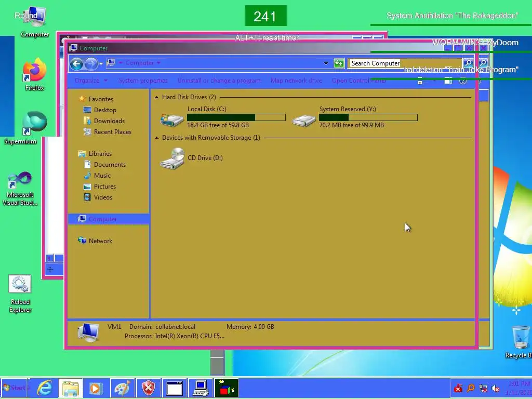Click Local Disk (C:) usage bar
532x399 pixels.
click(236, 117)
